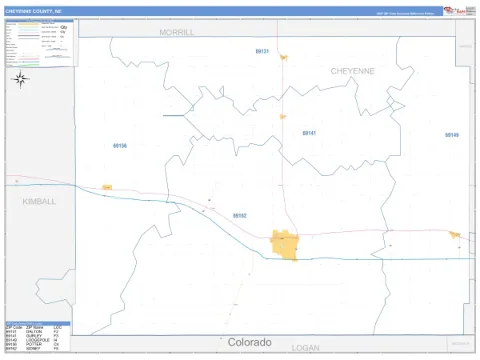Click the Colorado state label

coord(249,342)
